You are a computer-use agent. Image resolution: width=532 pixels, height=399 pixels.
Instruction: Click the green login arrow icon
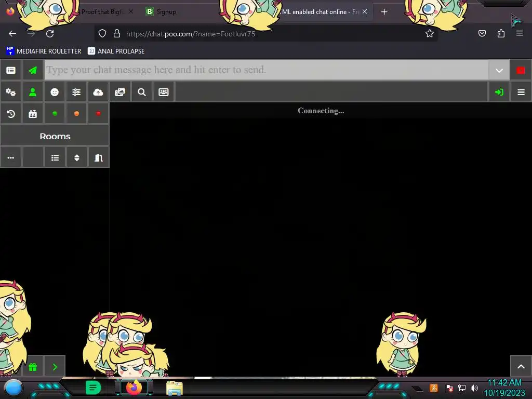pyautogui.click(x=499, y=92)
